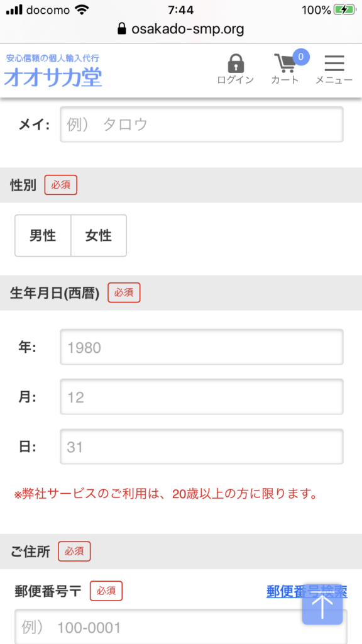Focus the birth month 月 field
The height and width of the screenshot is (644, 362).
202,397
